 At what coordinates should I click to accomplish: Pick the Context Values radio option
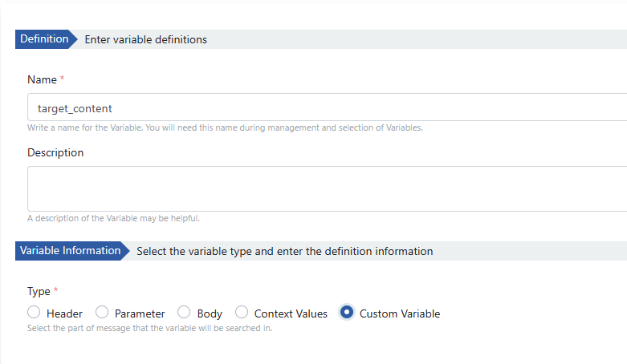(x=242, y=313)
